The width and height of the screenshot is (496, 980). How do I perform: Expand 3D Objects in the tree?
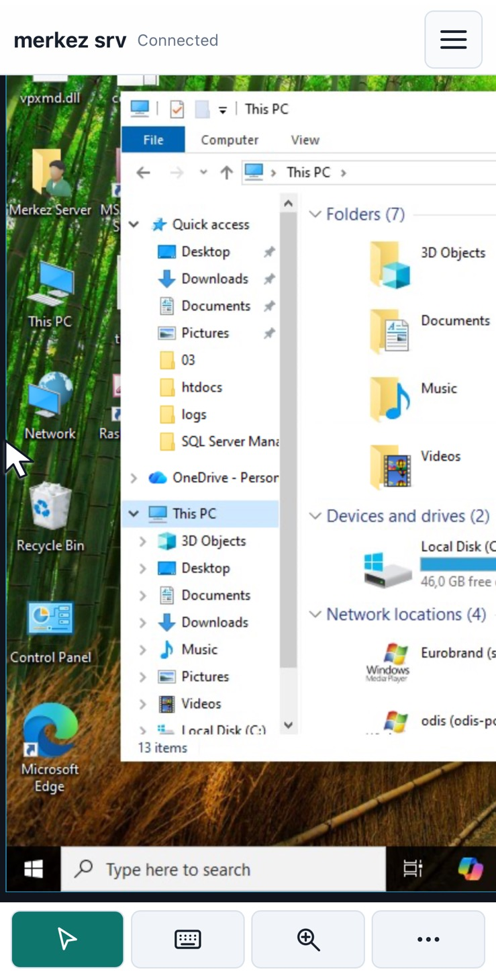(142, 541)
